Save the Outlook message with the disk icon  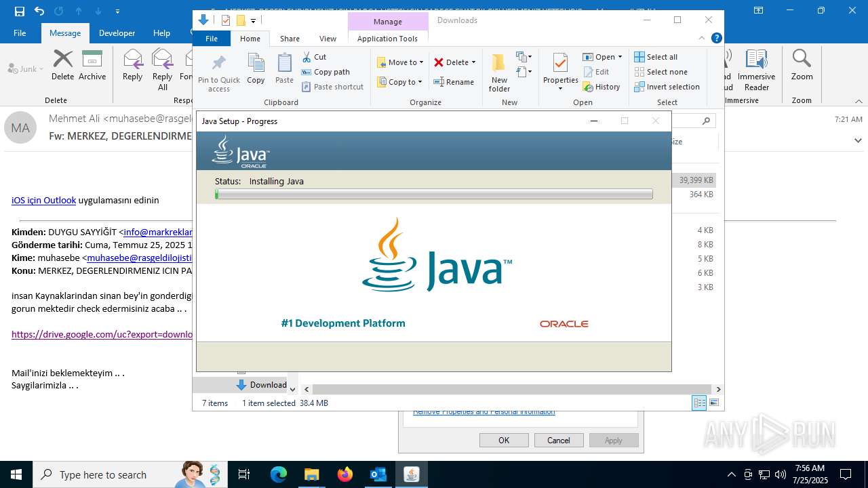[19, 11]
